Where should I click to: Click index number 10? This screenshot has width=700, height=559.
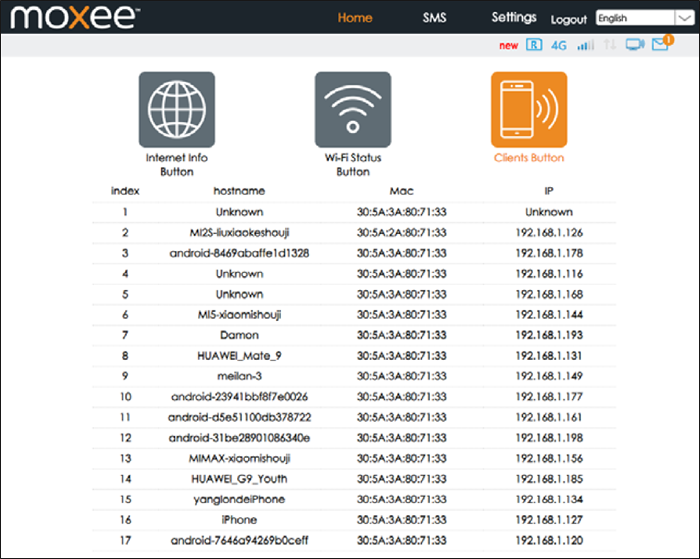point(125,397)
